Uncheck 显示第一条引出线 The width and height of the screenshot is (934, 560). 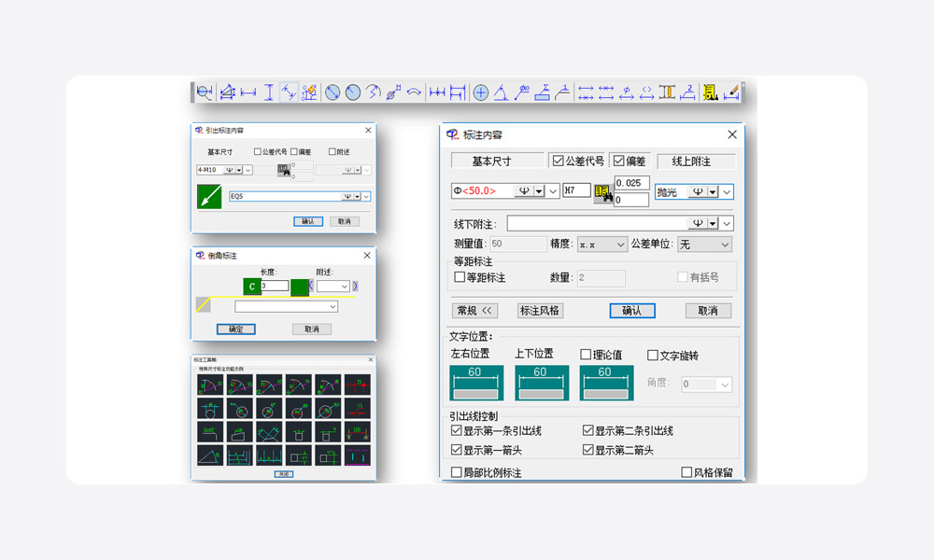click(x=457, y=430)
